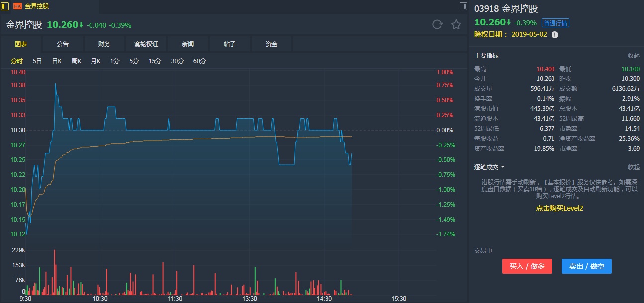Toggle the right sidebar panel icon

point(463,6)
